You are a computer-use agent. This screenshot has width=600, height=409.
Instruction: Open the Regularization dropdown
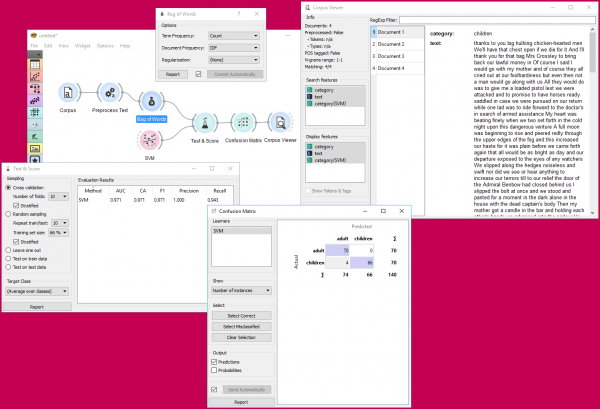234,60
